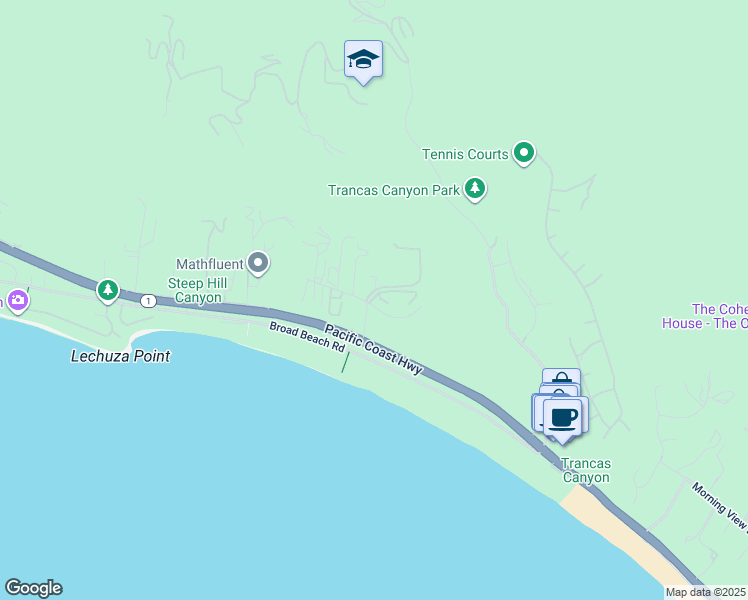Image resolution: width=748 pixels, height=600 pixels.
Task: Open The Cohen House purple label
Action: (x=705, y=316)
